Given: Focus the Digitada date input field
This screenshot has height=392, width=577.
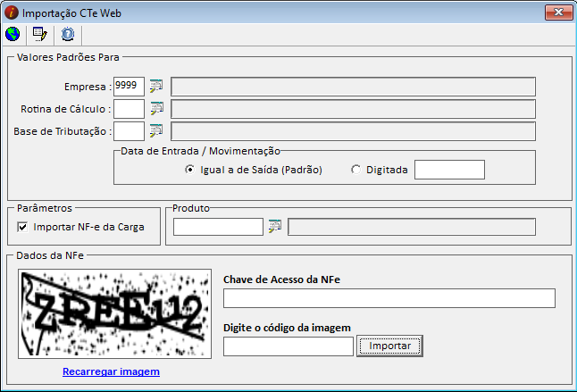Looking at the screenshot, I should (449, 170).
